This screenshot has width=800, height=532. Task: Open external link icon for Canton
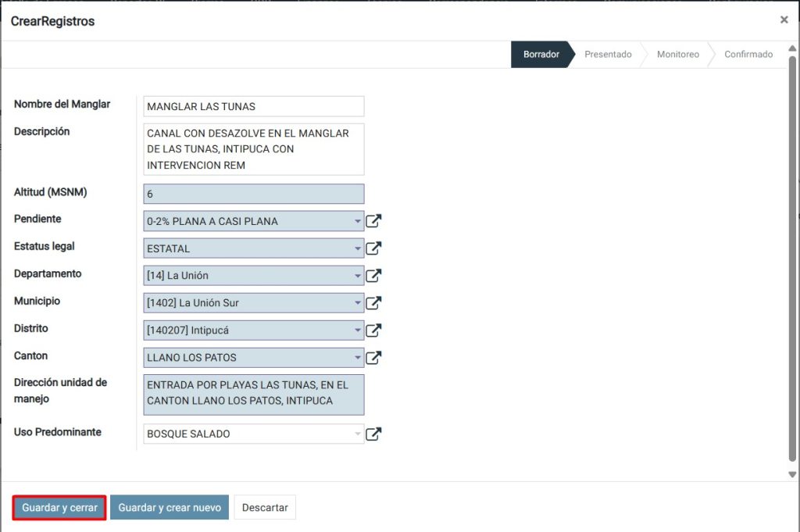(373, 358)
